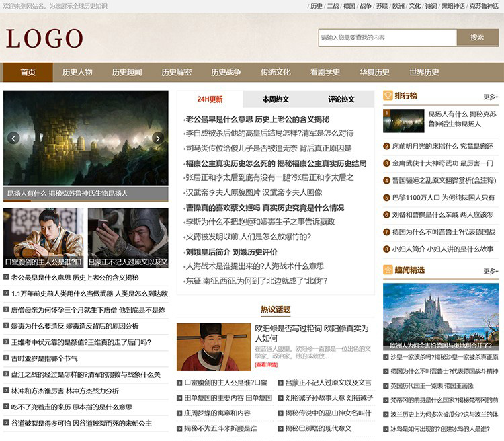Open the 历史人物 navigation item

click(77, 72)
